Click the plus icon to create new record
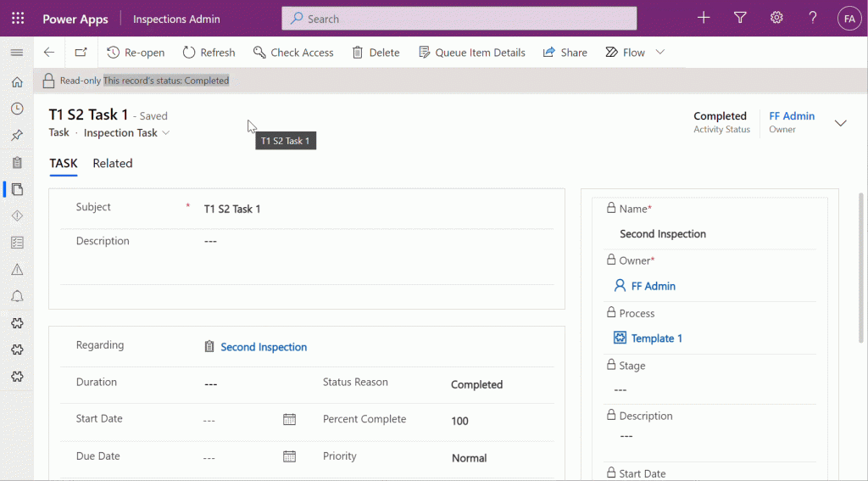 tap(704, 19)
